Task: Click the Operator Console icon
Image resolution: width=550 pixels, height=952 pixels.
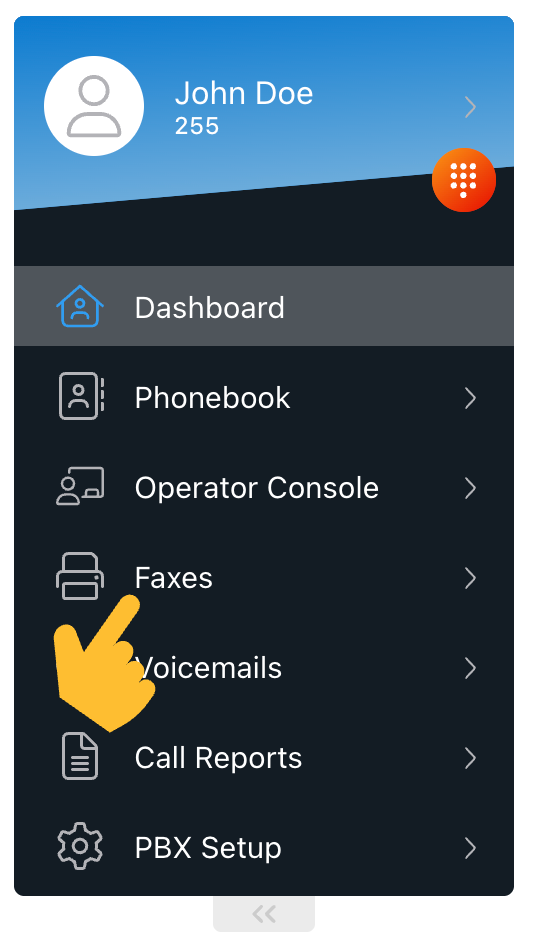Action: pos(80,486)
